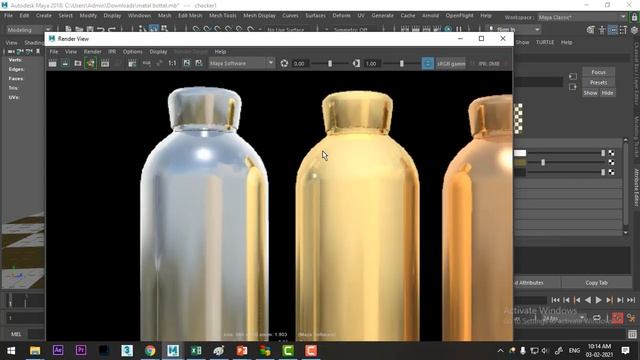Open the Help menu in Render View
640x360 pixels.
[220, 52]
